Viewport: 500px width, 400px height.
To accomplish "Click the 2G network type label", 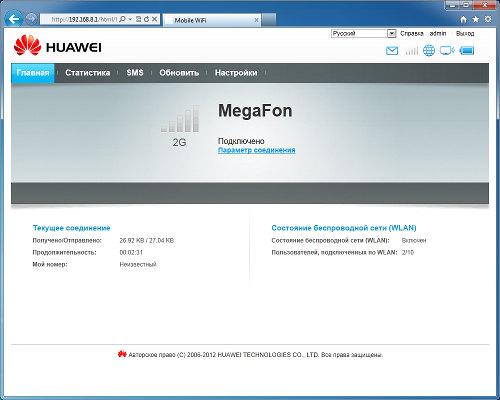I will click(179, 143).
